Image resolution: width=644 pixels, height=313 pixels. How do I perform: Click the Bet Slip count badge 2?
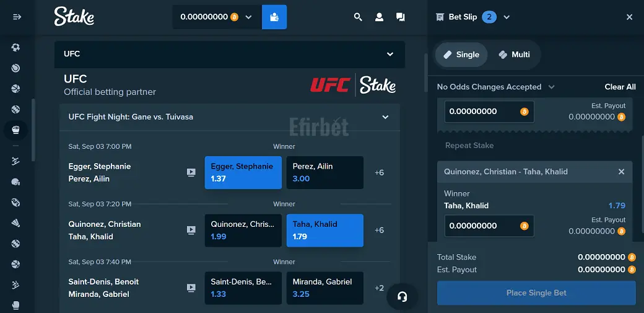(489, 17)
